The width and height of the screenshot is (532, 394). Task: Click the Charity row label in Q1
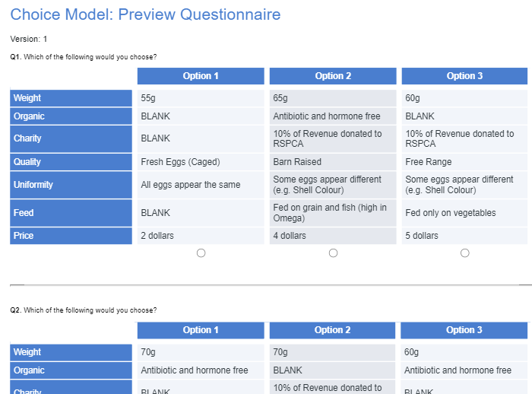(x=71, y=138)
